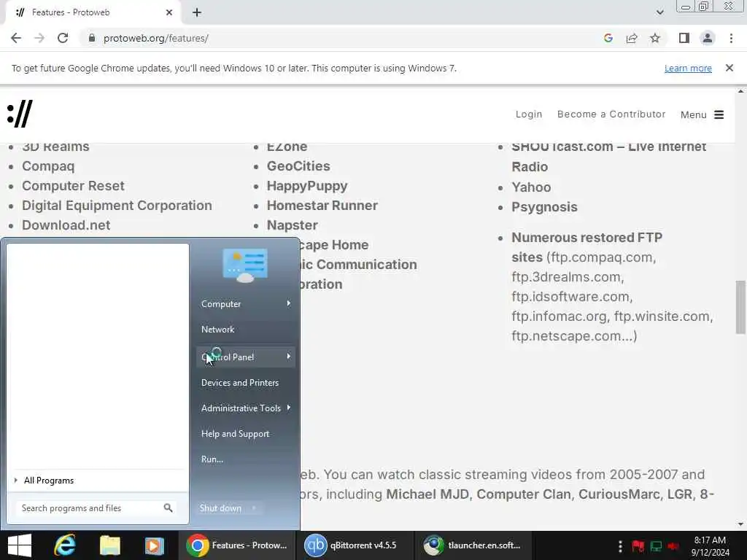
Task: Click the Start menu search magnifier icon
Action: click(x=169, y=508)
